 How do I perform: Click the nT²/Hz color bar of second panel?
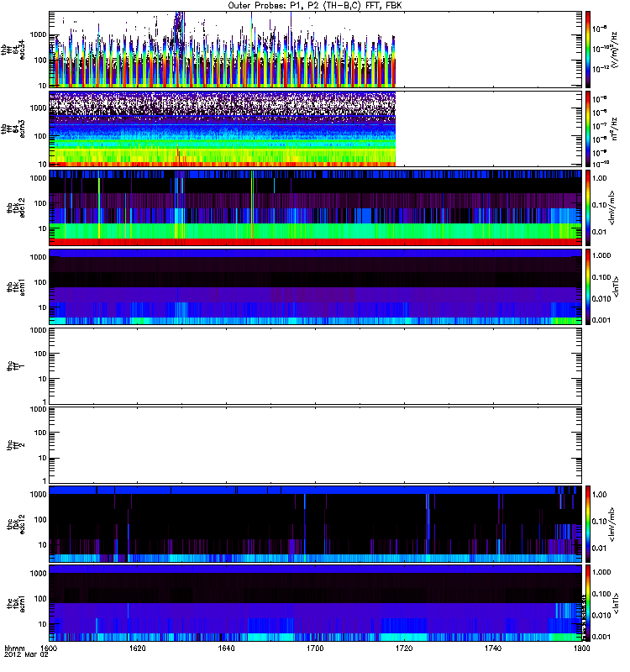point(589,128)
